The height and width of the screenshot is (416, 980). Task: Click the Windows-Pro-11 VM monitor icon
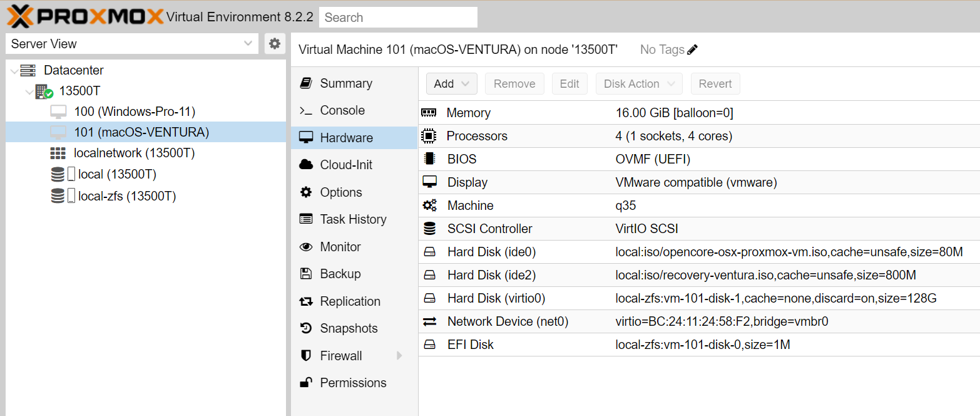click(x=58, y=112)
